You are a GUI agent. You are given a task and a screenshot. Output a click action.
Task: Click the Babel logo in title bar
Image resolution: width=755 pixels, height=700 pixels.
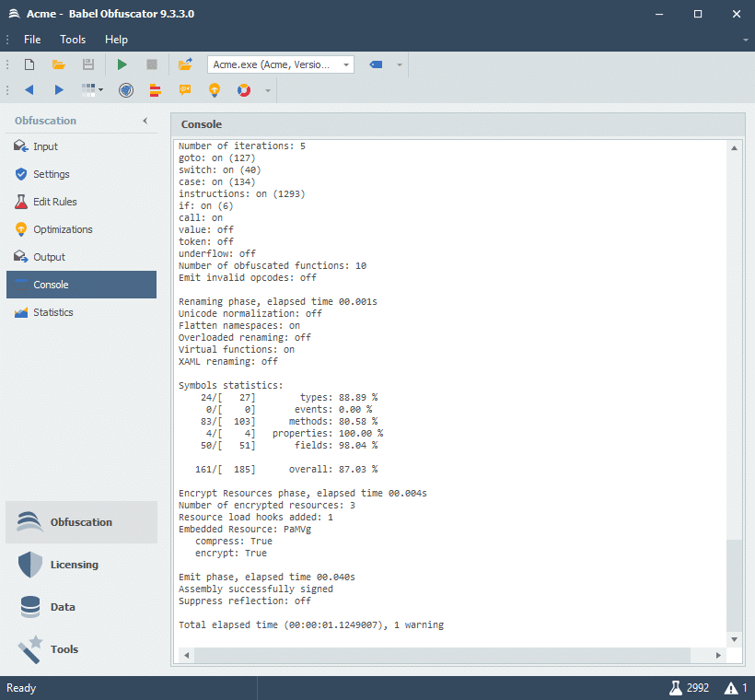pyautogui.click(x=15, y=14)
